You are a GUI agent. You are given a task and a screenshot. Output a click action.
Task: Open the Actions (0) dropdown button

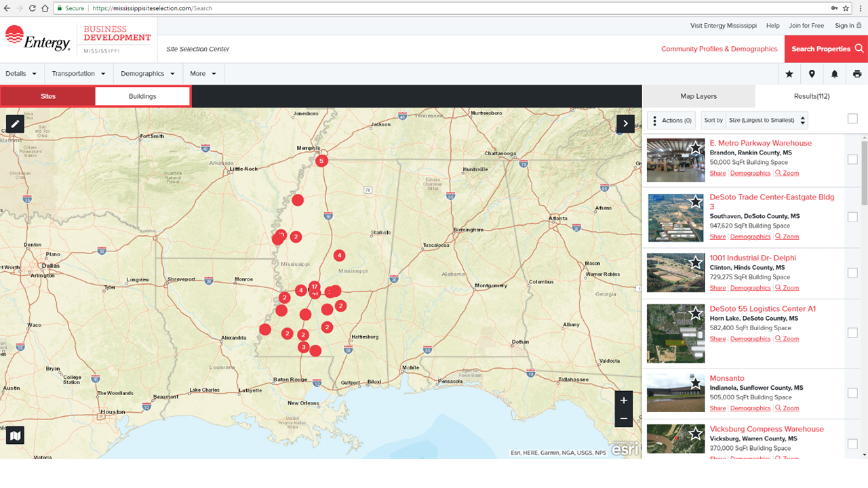pos(671,121)
